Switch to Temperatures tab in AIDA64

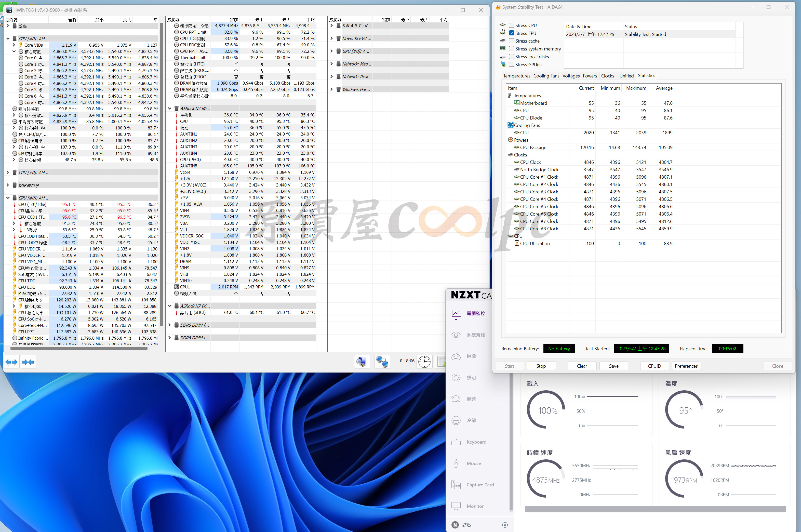[x=517, y=76]
